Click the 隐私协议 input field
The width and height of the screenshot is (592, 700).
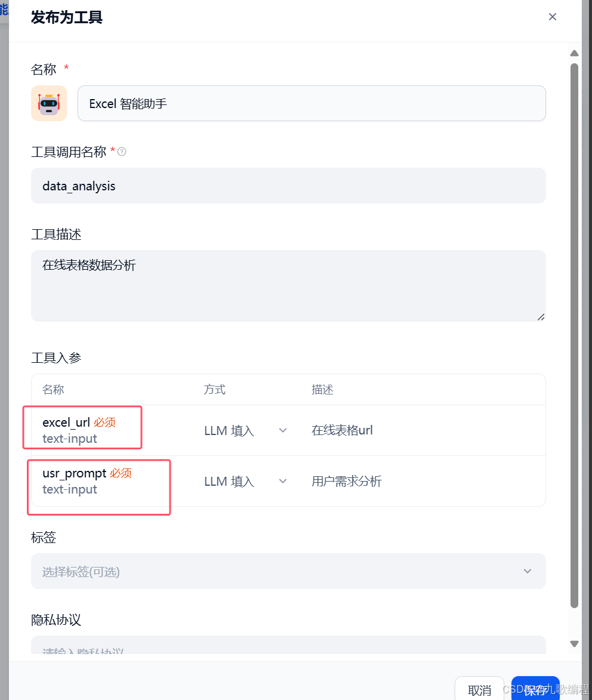tap(288, 646)
